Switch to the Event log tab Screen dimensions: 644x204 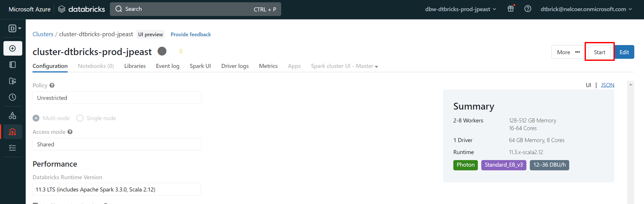[x=167, y=66]
